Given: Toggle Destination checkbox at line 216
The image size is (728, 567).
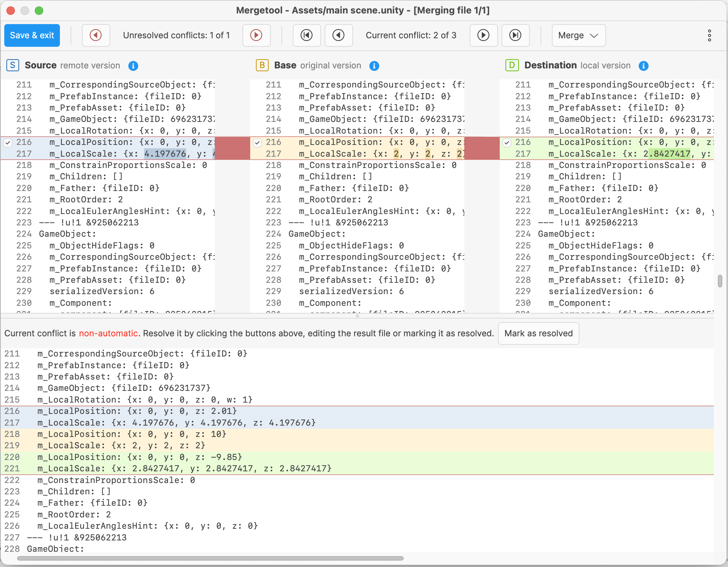Looking at the screenshot, I should 507,143.
